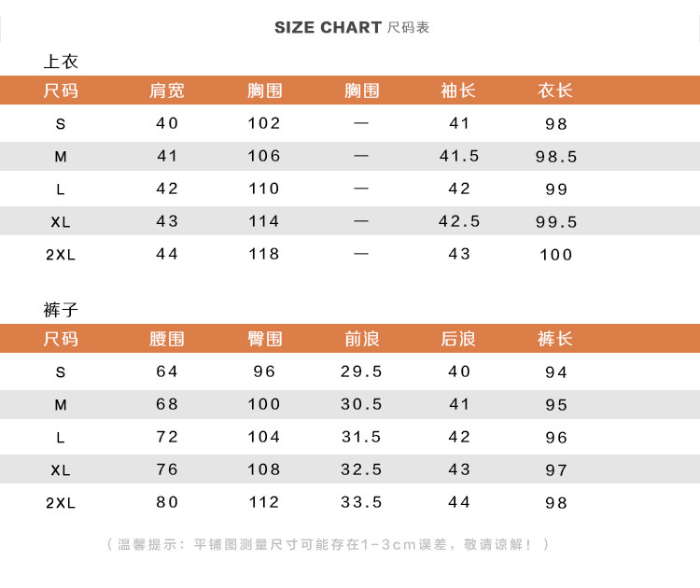The image size is (700, 588).
Task: Click chest value 106 for size M
Action: 264,156
